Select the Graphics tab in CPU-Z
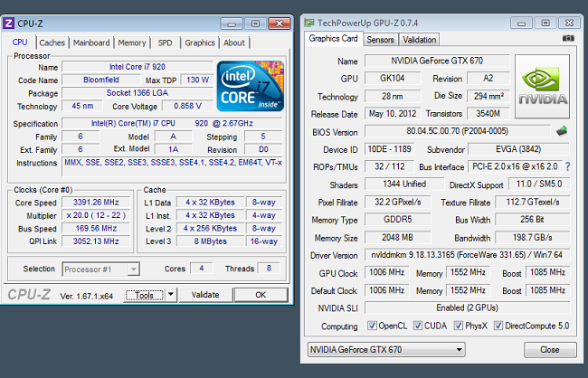The height and width of the screenshot is (378, 588). 200,43
